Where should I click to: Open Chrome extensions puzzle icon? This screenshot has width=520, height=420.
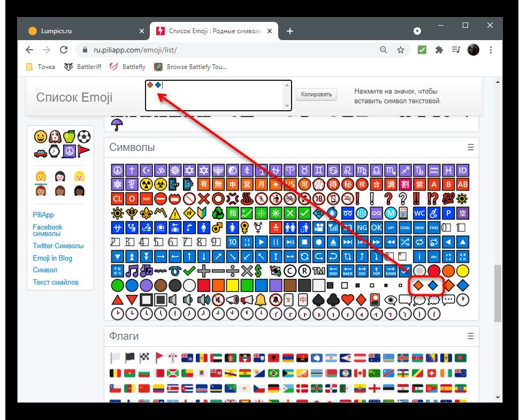439,50
